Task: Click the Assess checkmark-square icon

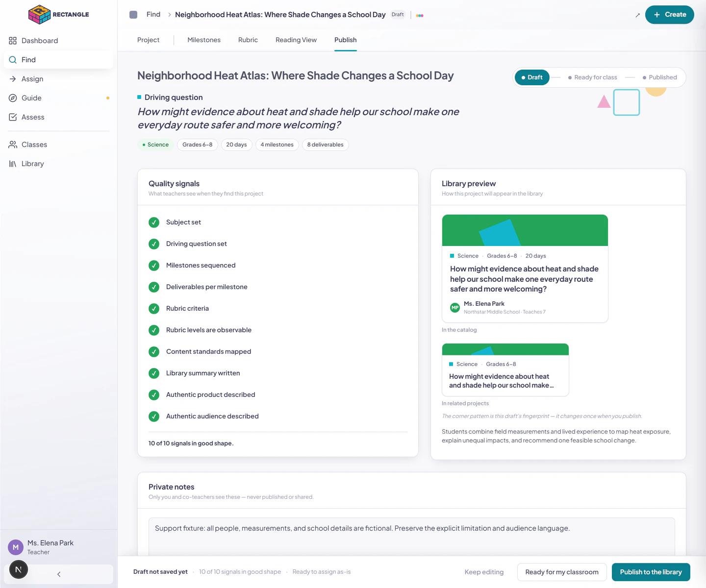Action: pos(13,117)
